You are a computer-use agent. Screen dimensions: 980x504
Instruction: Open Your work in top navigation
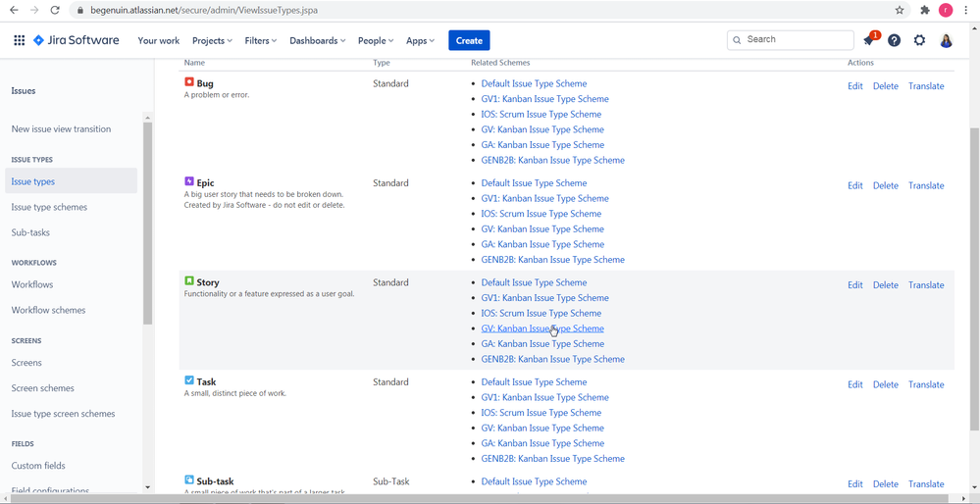pos(159,40)
